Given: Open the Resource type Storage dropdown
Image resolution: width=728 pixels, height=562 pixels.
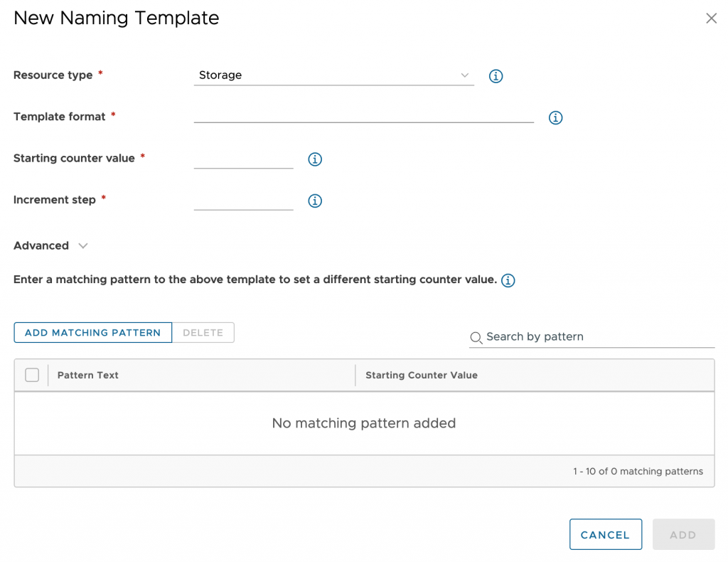Looking at the screenshot, I should pos(334,75).
